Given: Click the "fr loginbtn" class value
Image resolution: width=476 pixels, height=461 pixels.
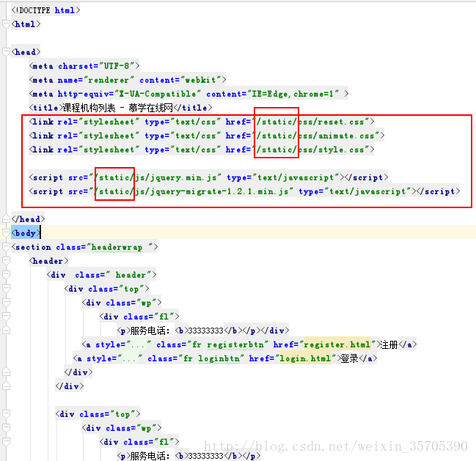Looking at the screenshot, I should tap(211, 358).
